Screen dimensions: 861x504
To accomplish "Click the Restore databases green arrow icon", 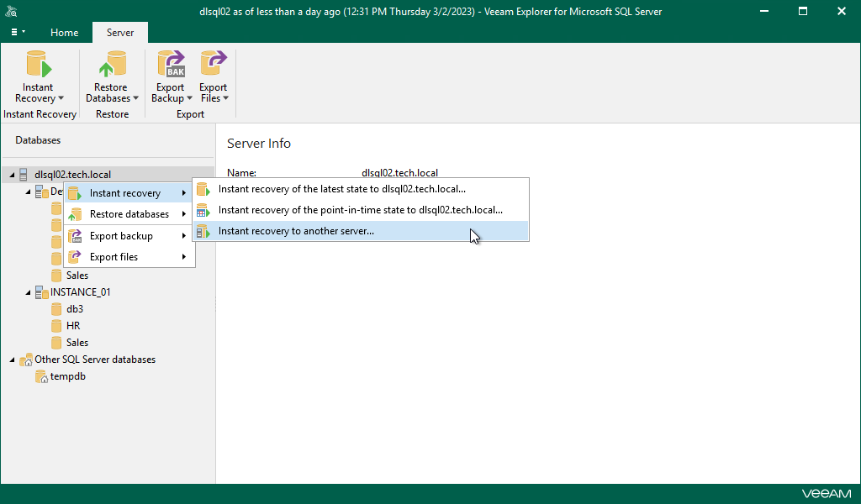I will point(76,214).
